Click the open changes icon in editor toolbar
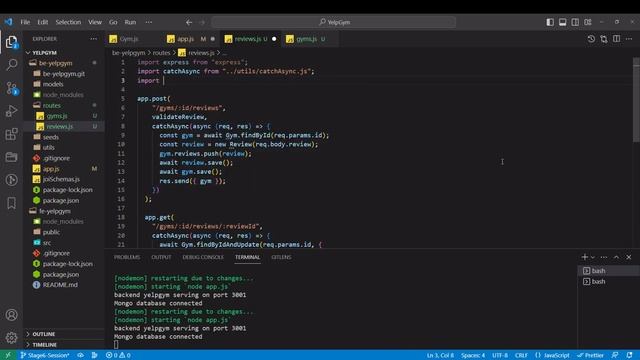The image size is (640, 360). point(604,39)
